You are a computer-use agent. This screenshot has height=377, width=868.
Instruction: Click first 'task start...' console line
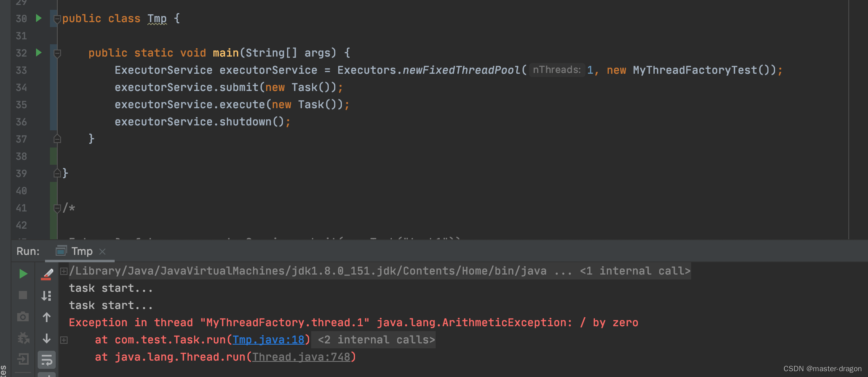point(111,288)
